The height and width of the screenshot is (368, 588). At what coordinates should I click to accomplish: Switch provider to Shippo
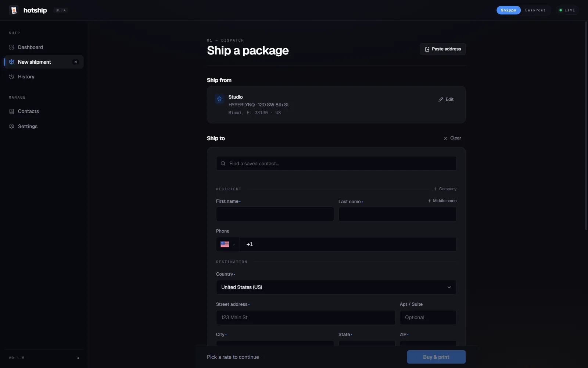click(x=509, y=10)
